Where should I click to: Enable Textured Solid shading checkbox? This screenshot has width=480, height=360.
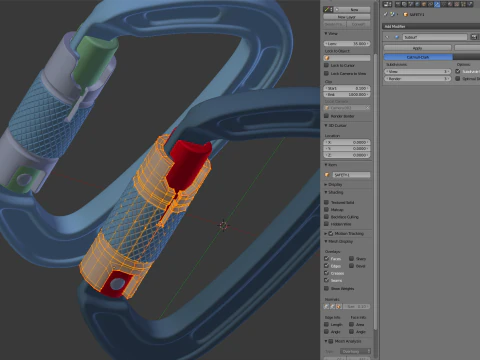[x=327, y=202]
